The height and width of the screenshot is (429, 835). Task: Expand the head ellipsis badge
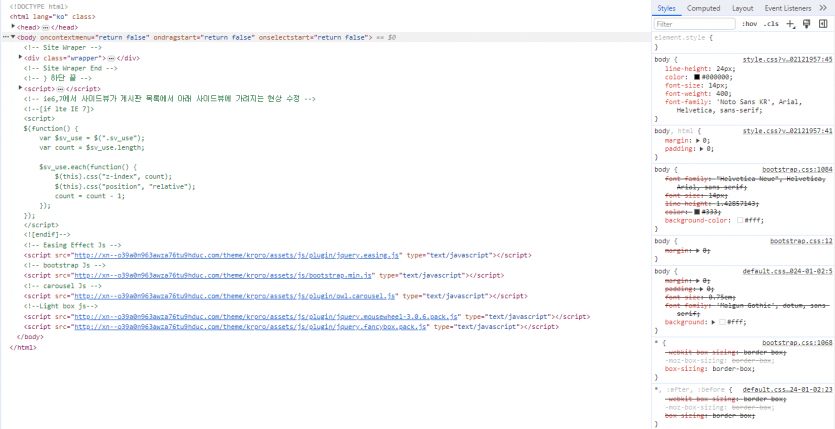[x=46, y=27]
